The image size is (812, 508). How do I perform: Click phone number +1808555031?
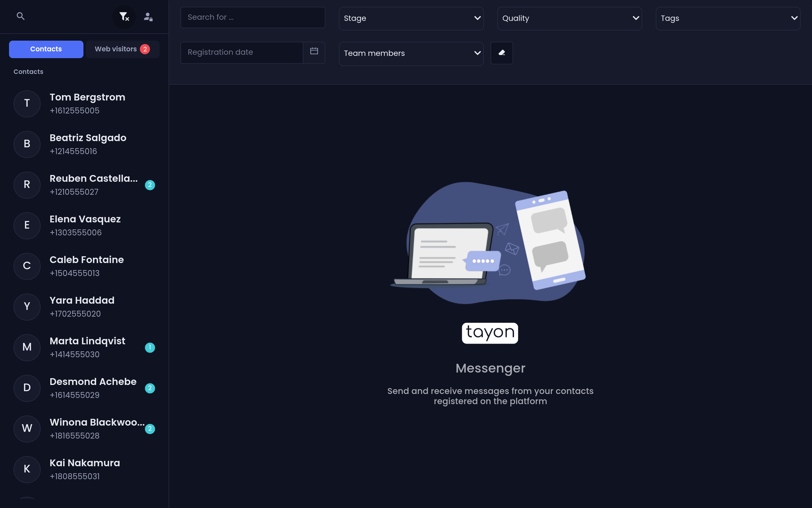[74, 476]
